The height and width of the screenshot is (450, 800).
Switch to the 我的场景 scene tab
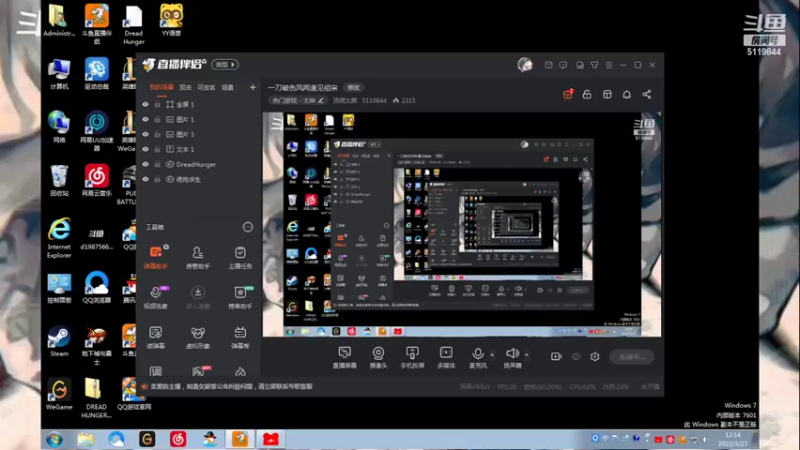pyautogui.click(x=161, y=87)
